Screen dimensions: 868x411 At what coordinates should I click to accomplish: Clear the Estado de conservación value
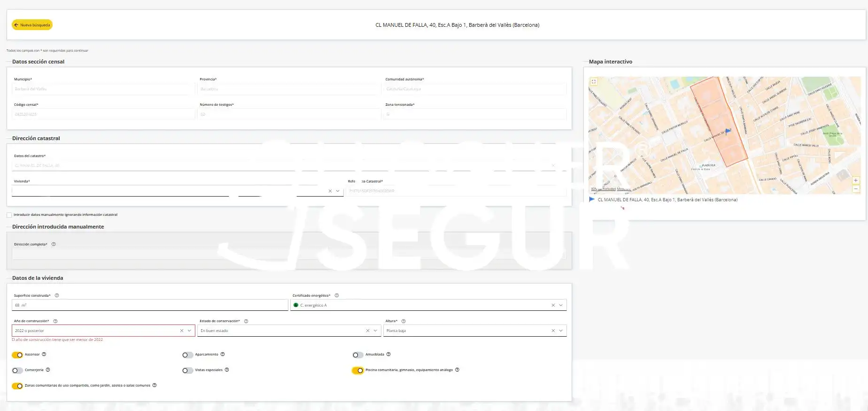pos(368,331)
